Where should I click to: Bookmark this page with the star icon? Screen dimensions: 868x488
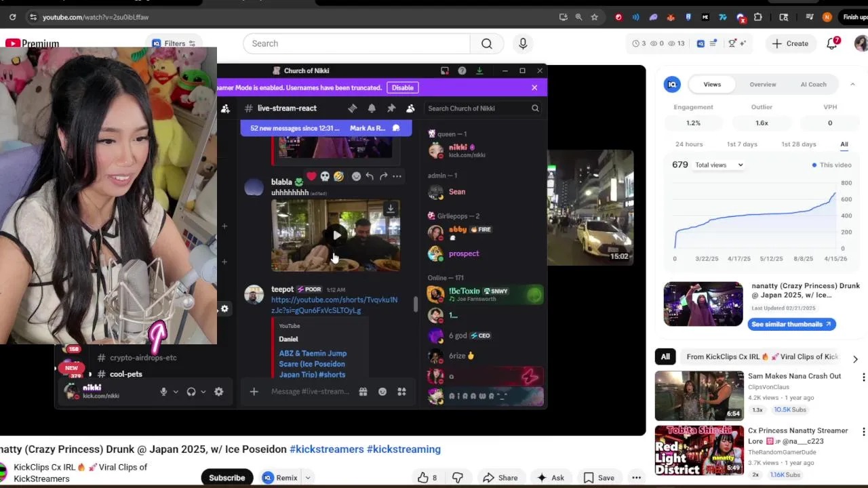tap(595, 17)
